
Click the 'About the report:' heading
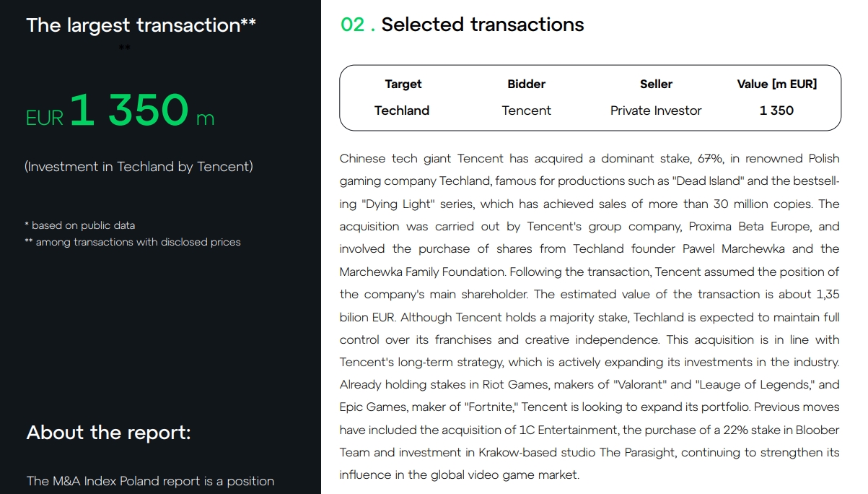click(109, 433)
